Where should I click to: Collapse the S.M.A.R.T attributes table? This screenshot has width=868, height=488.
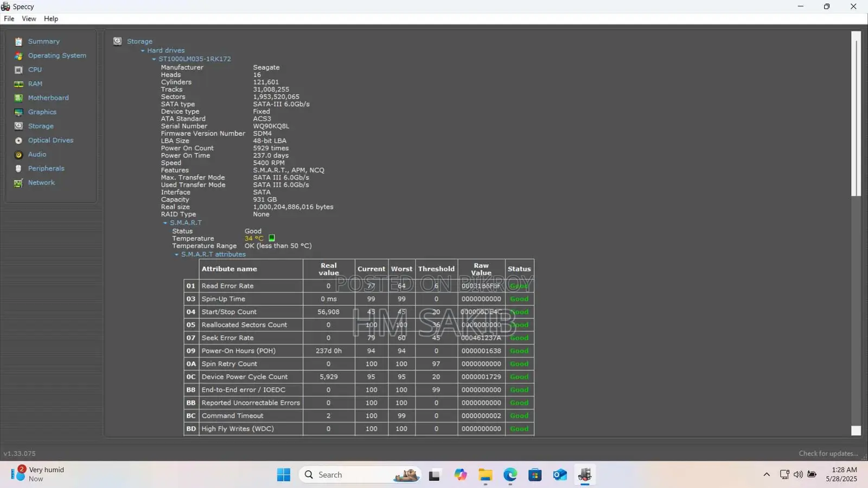(x=177, y=254)
